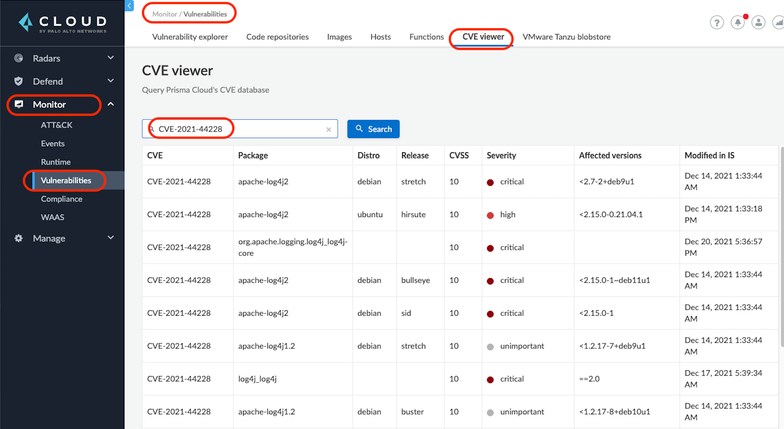
Task: Click the Radars radar icon
Action: pos(18,58)
